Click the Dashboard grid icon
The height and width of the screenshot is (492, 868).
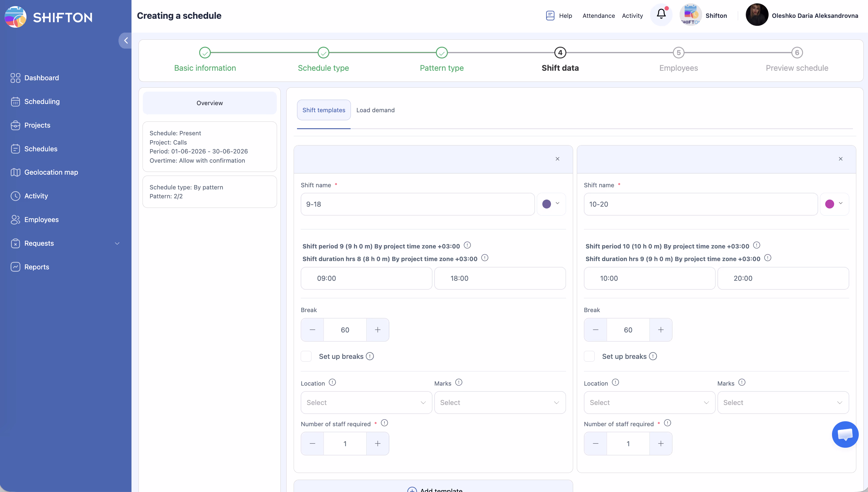pos(15,78)
